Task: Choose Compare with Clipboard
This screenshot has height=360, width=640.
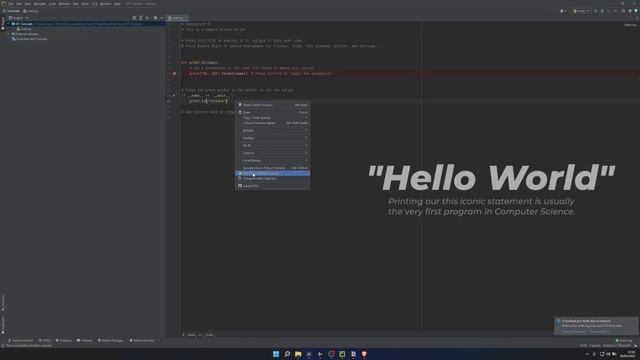Action: click(272, 178)
